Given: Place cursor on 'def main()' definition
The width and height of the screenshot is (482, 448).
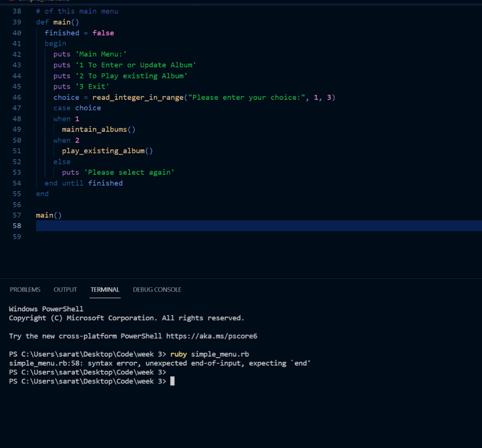Looking at the screenshot, I should click(x=57, y=22).
